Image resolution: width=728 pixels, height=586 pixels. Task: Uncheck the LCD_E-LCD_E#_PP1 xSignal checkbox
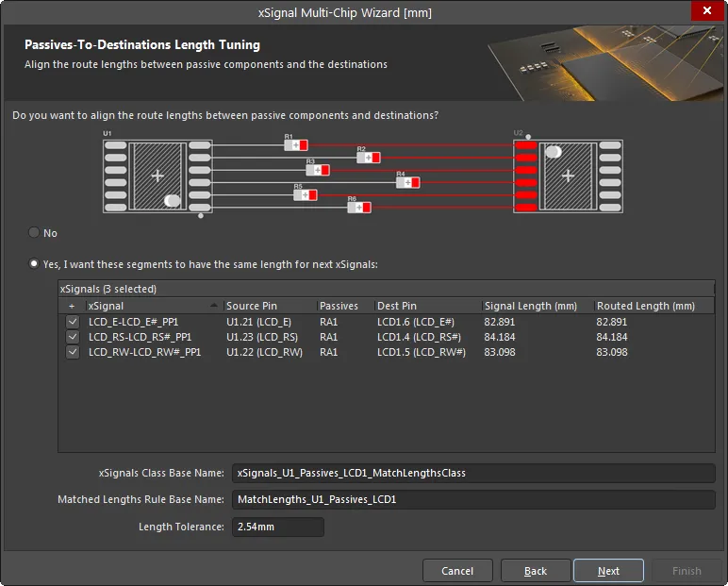tap(73, 322)
